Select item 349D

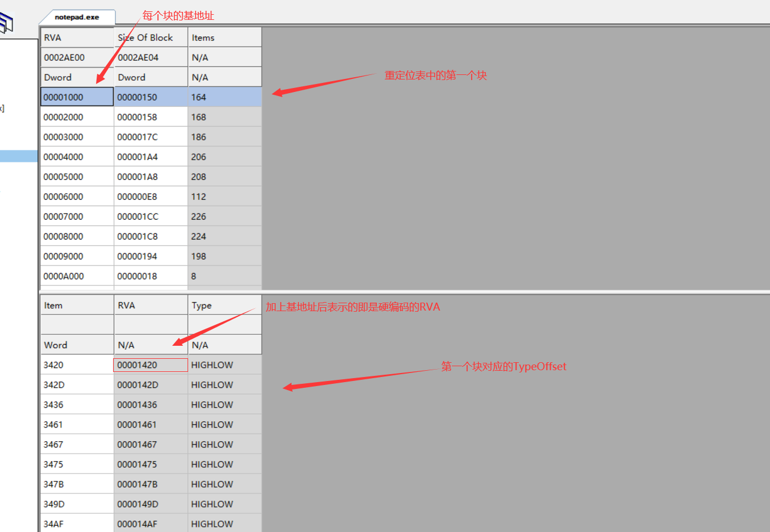coord(77,504)
